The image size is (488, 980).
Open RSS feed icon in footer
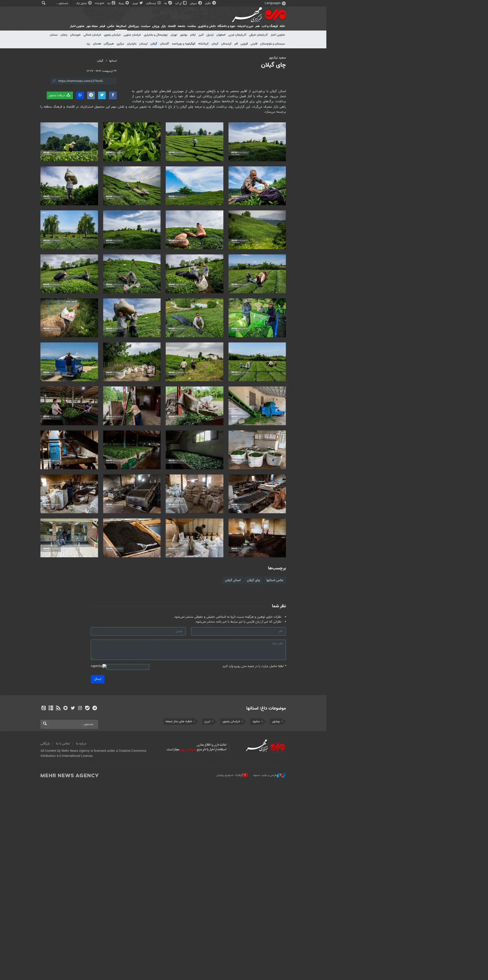(58, 708)
